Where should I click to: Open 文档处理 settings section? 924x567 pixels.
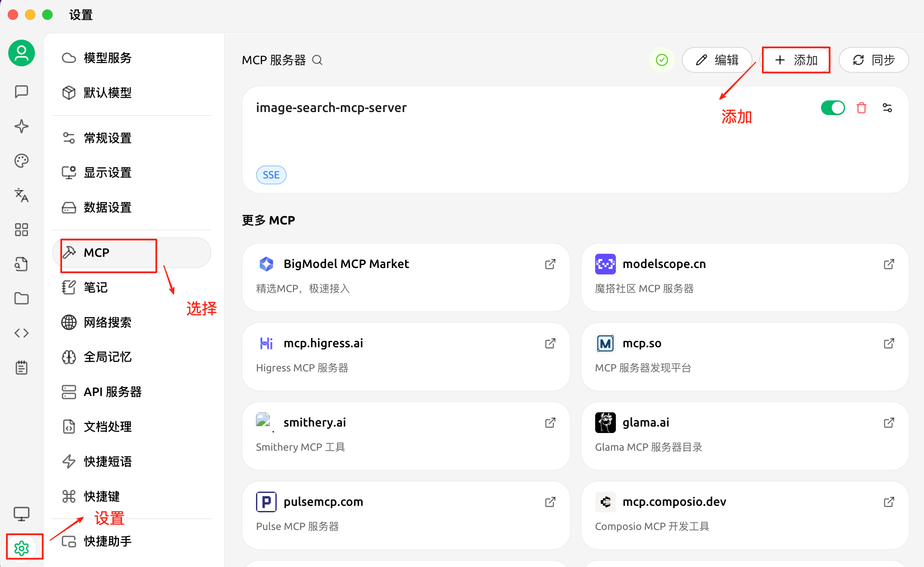131,427
